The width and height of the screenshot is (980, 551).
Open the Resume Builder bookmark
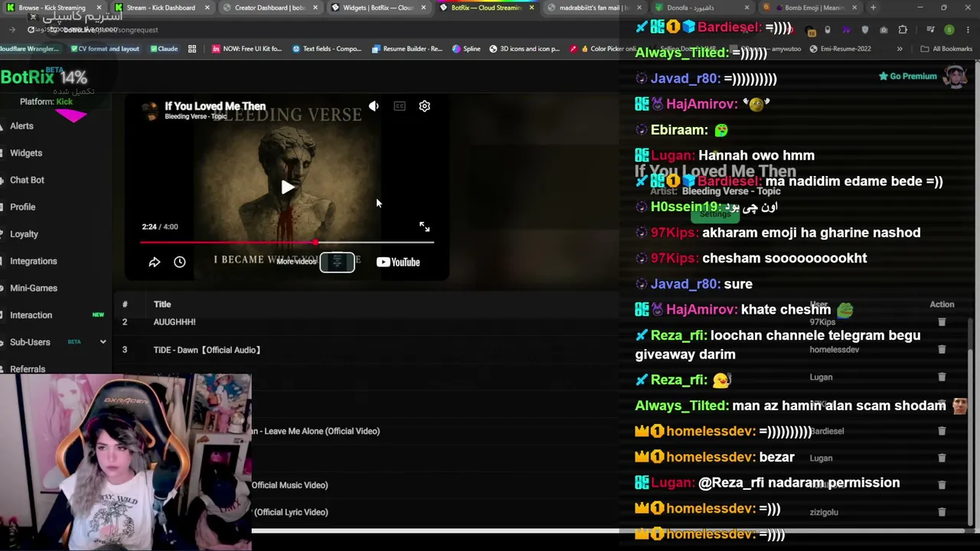click(407, 49)
